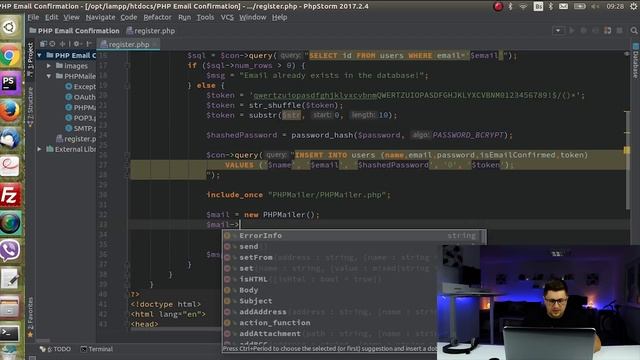Choose ErrorInfo from the completion list

click(354, 236)
